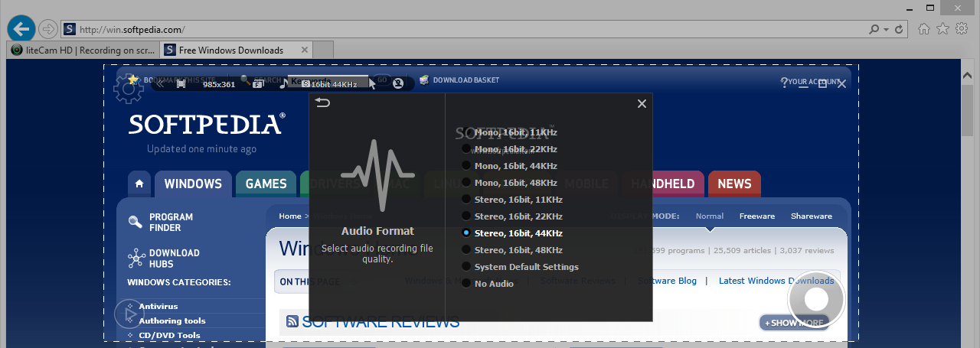Open liteCam help question mark icon

(784, 83)
